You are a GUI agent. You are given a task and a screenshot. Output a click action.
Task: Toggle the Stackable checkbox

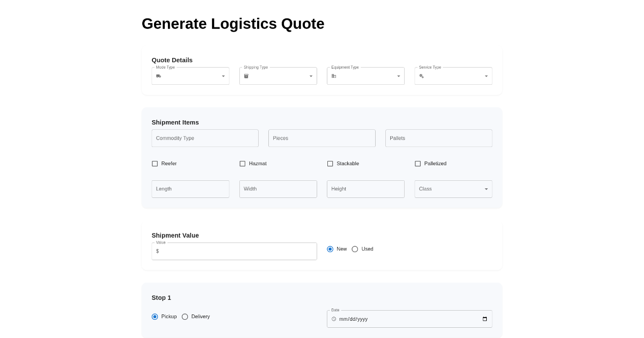click(330, 164)
